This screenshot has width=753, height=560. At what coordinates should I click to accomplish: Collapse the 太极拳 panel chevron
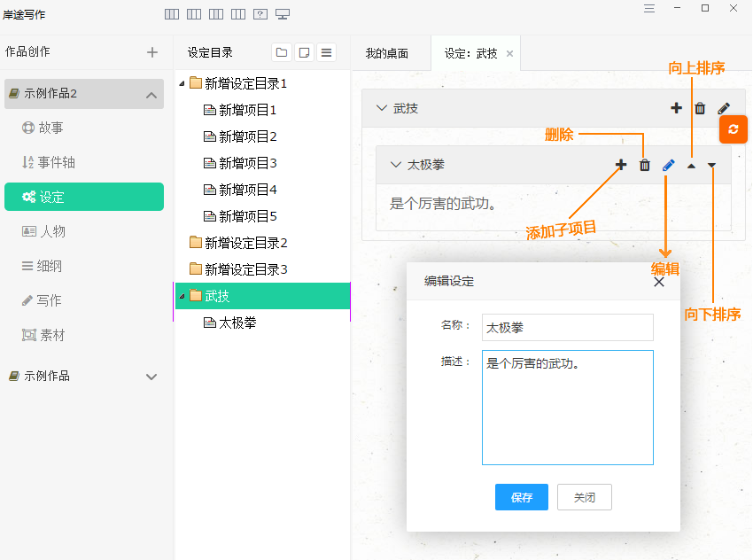tap(396, 165)
